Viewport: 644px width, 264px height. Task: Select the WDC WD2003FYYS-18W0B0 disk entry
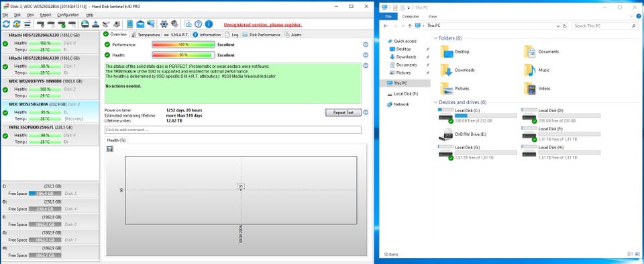[50, 89]
